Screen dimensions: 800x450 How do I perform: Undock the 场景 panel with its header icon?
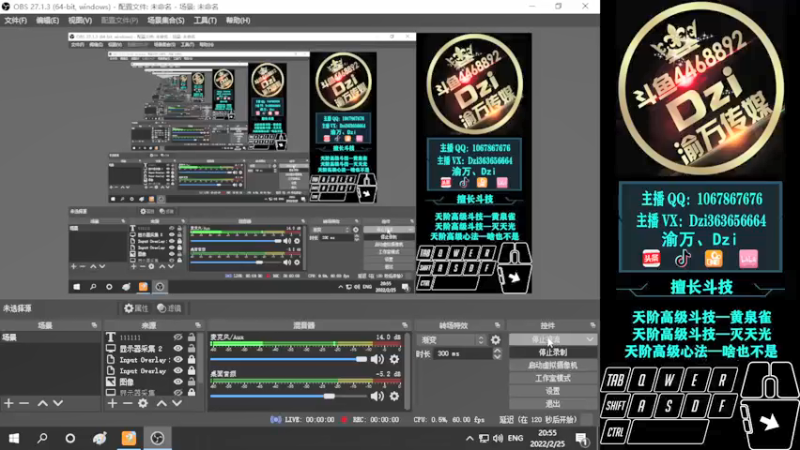pyautogui.click(x=94, y=325)
